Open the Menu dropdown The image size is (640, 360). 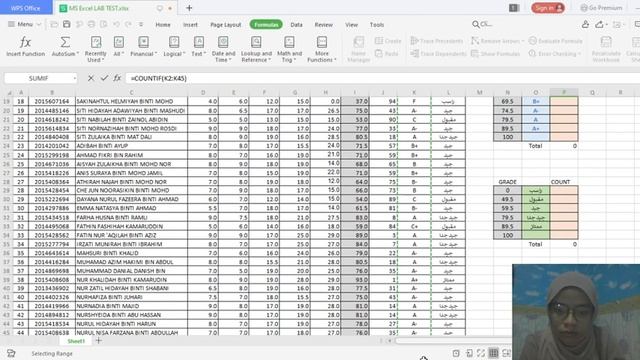(24, 24)
